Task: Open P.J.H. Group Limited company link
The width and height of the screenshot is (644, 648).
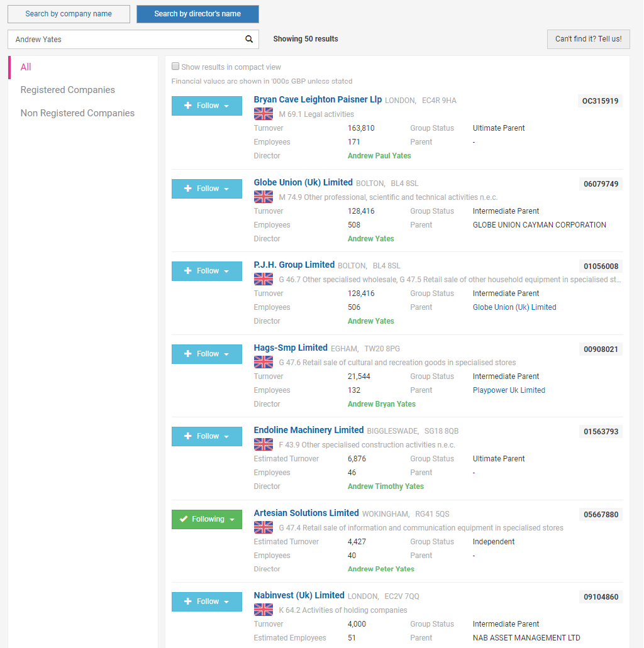Action: click(x=294, y=265)
